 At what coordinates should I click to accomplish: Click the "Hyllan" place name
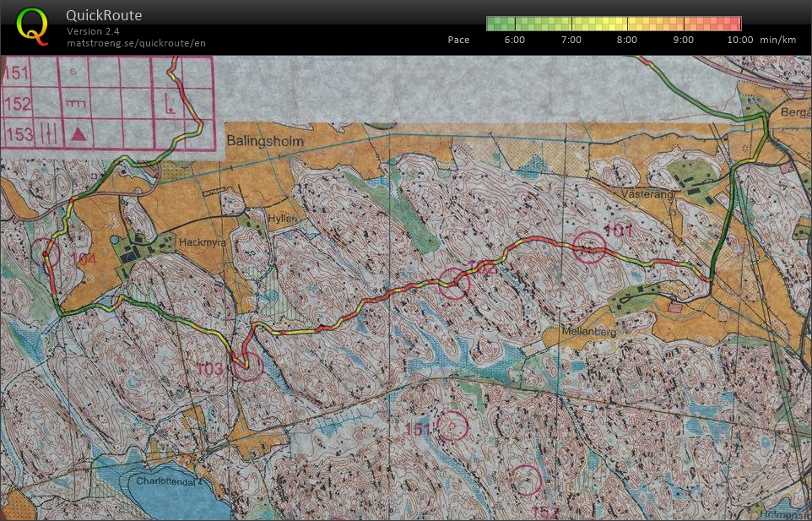coord(283,219)
